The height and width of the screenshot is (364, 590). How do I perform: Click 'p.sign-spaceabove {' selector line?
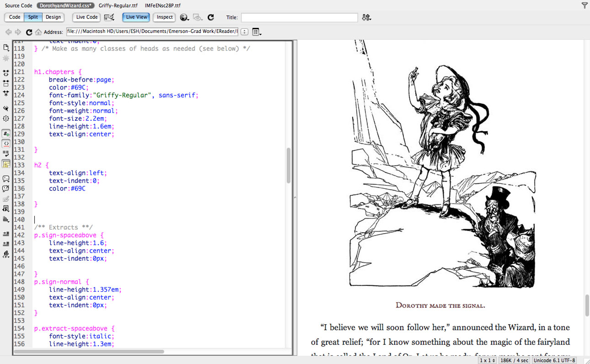click(69, 235)
